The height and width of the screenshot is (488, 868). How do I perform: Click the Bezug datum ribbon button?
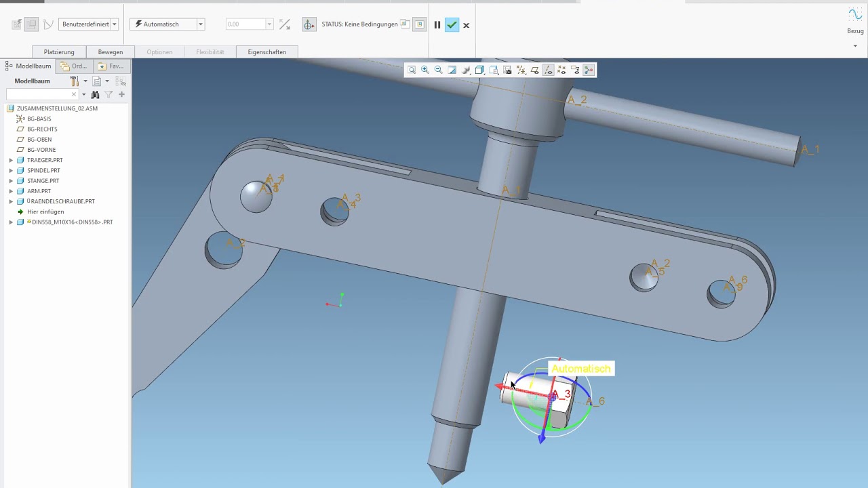coord(855,20)
